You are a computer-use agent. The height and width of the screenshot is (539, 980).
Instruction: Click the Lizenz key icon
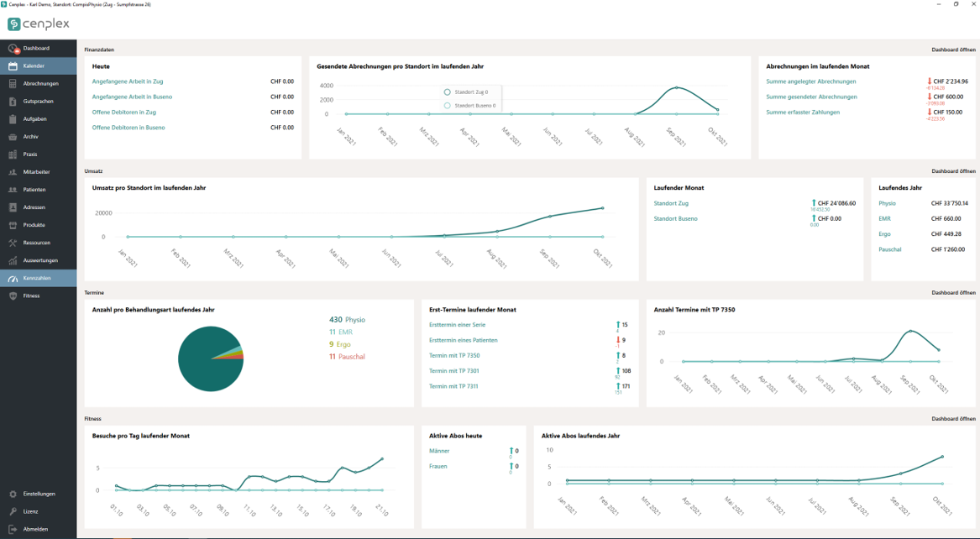13,511
